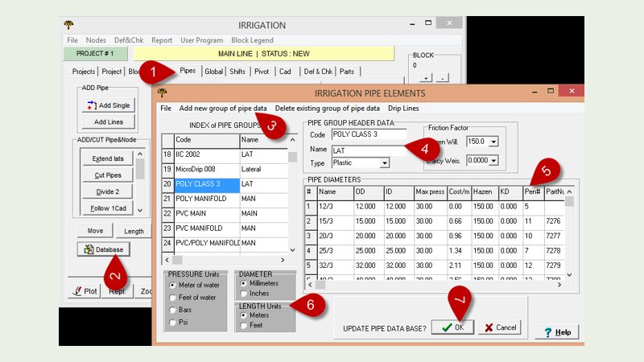
Task: Click the Add Single pipe icon button
Action: point(109,105)
